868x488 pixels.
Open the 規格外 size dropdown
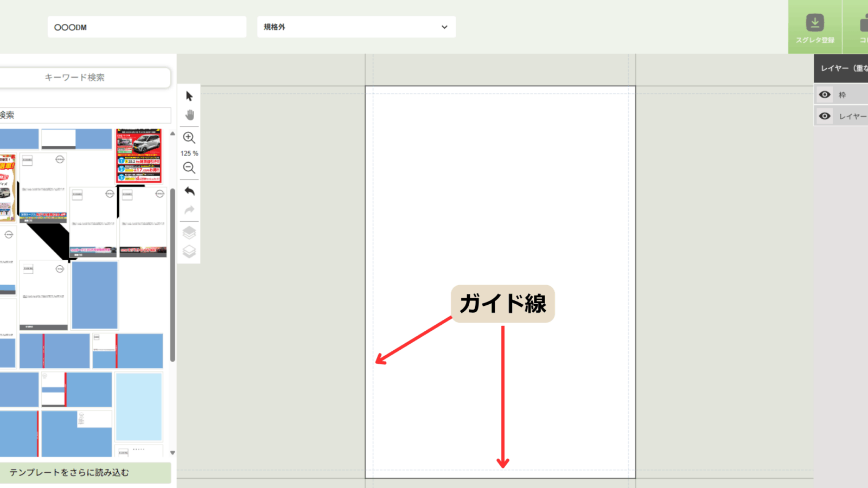[356, 27]
